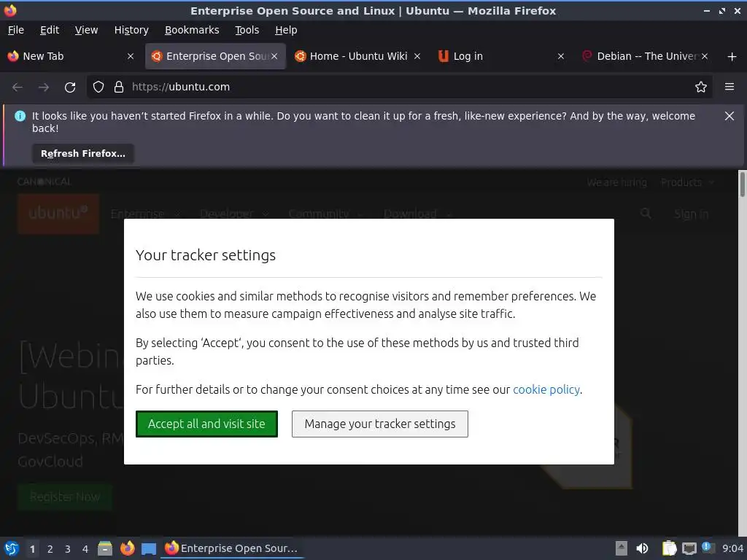Open the file manager from taskbar
The image size is (747, 560).
tap(105, 548)
